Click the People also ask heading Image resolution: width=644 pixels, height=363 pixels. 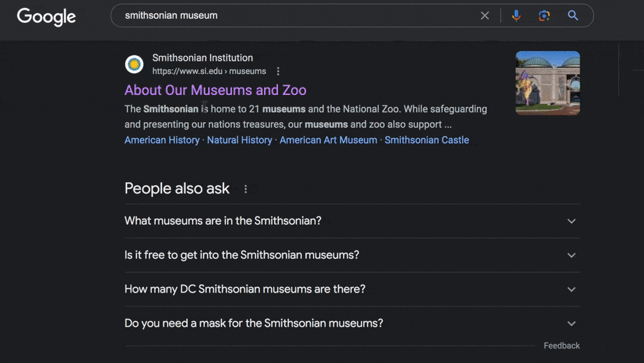point(177,188)
